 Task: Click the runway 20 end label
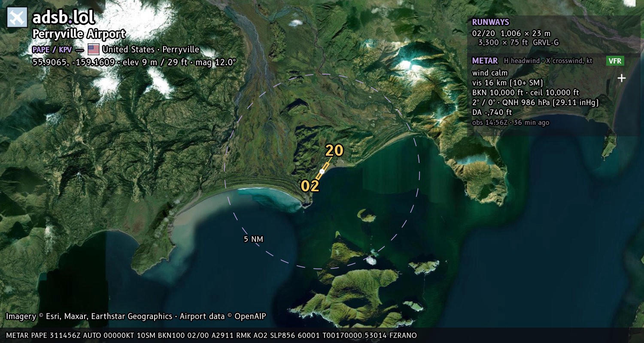click(x=334, y=150)
